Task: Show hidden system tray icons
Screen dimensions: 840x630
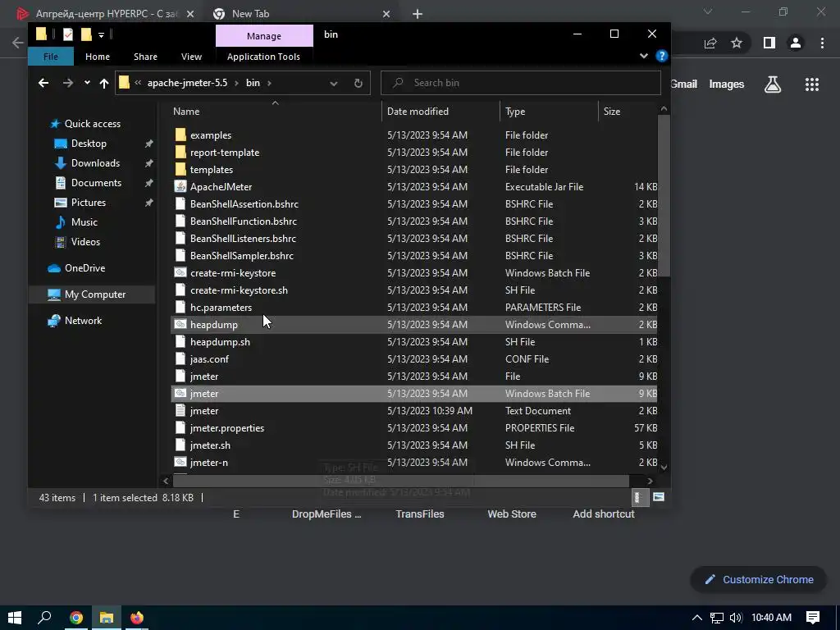Action: 696,618
